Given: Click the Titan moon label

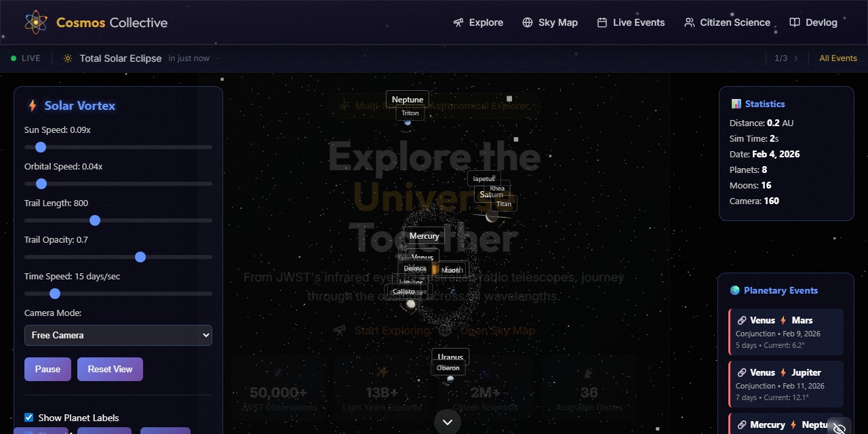Looking at the screenshot, I should click(x=504, y=203).
